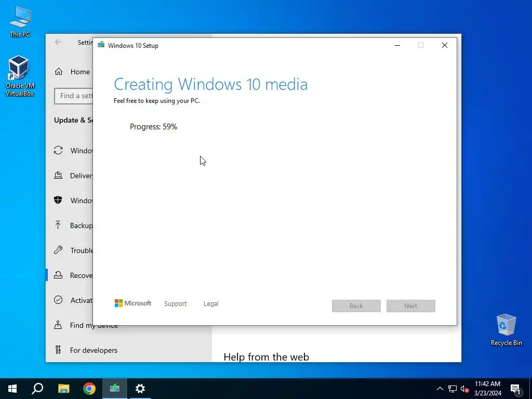Click the disabled Next button in Setup
This screenshot has width=532, height=399.
[410, 305]
